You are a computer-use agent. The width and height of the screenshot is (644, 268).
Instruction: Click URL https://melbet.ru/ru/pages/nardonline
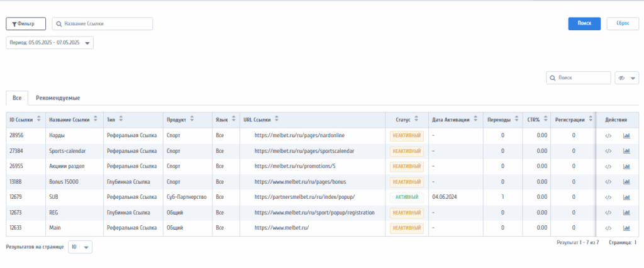pos(299,136)
